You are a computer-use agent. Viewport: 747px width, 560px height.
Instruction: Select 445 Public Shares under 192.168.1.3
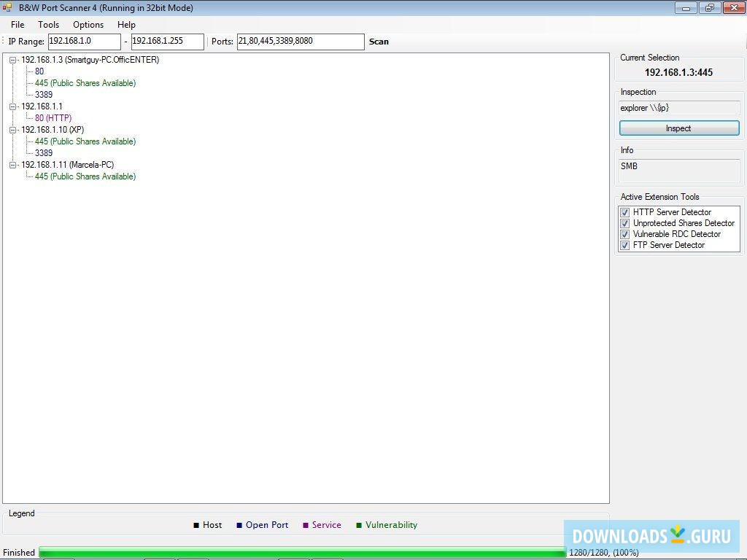(x=85, y=83)
